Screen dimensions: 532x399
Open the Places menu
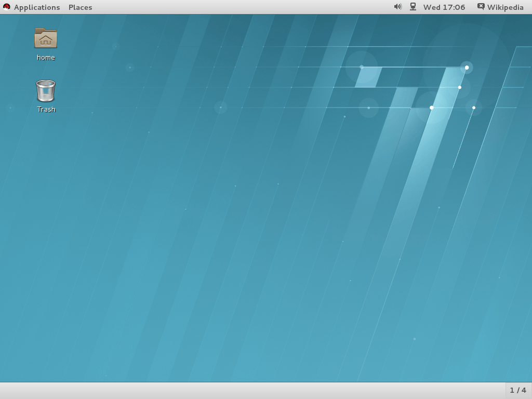tap(80, 7)
